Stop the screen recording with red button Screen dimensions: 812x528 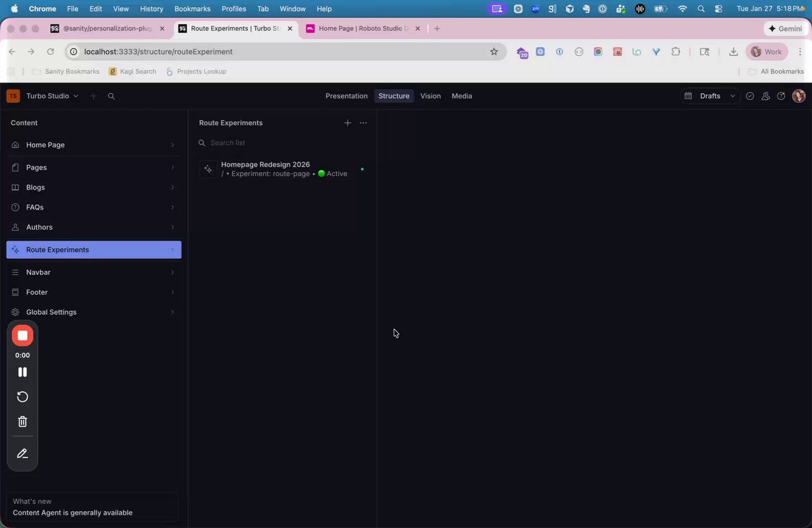pos(22,335)
